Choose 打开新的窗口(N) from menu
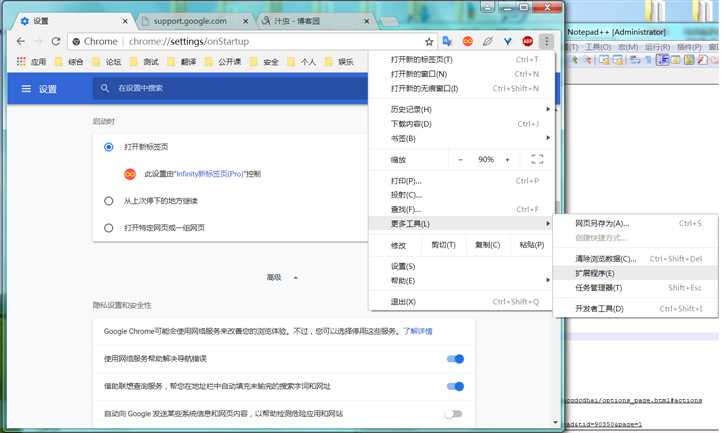The image size is (721, 433). pos(462,74)
